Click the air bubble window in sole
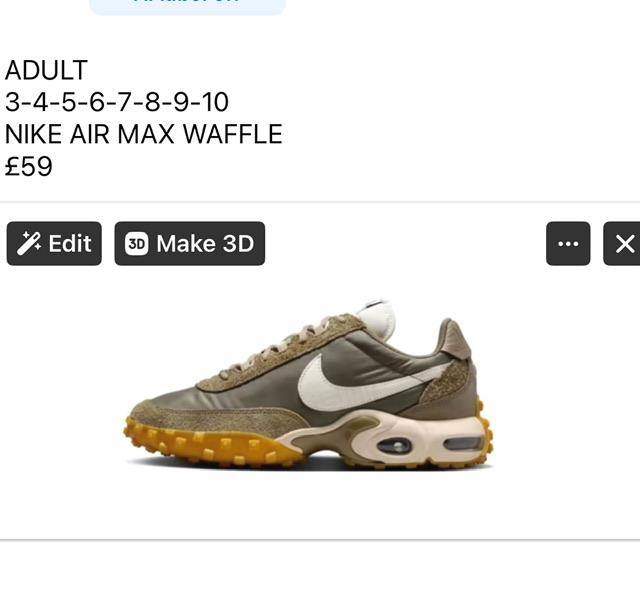The width and height of the screenshot is (640, 589). click(x=394, y=445)
